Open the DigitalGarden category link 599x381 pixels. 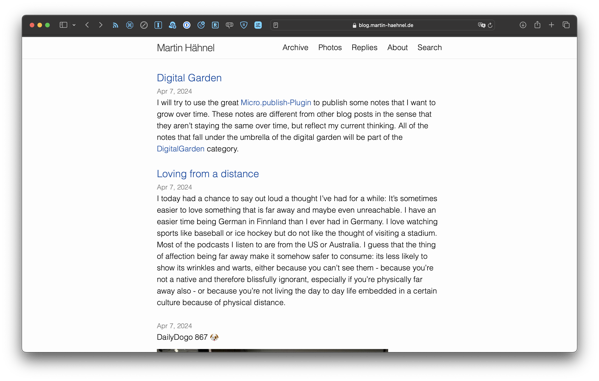180,149
